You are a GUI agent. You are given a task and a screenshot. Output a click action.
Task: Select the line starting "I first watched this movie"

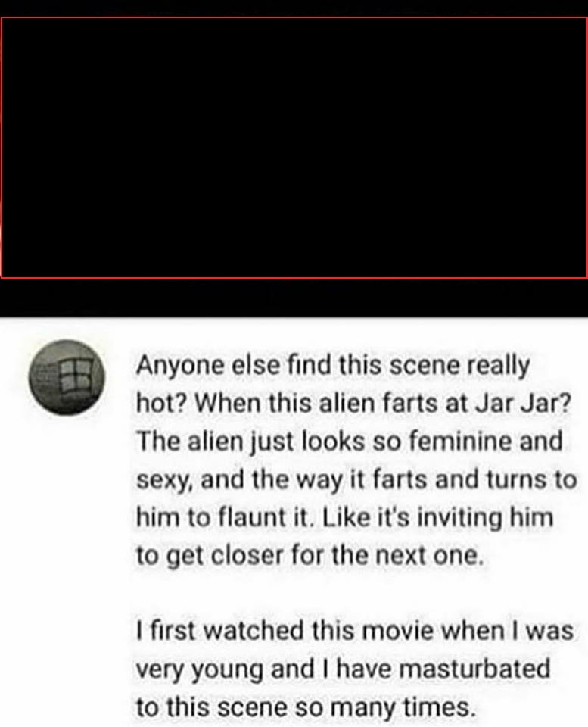point(355,631)
